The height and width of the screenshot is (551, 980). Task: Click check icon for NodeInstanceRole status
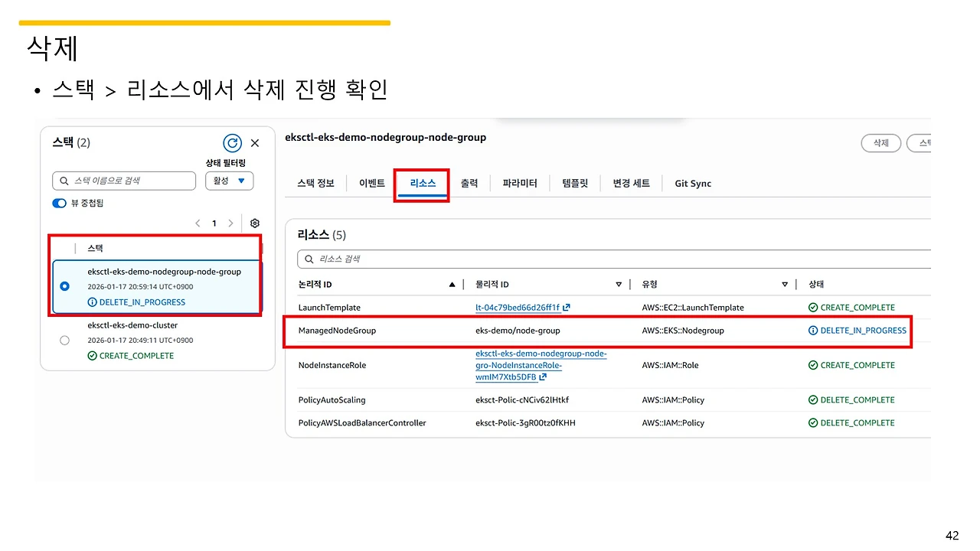(x=813, y=365)
